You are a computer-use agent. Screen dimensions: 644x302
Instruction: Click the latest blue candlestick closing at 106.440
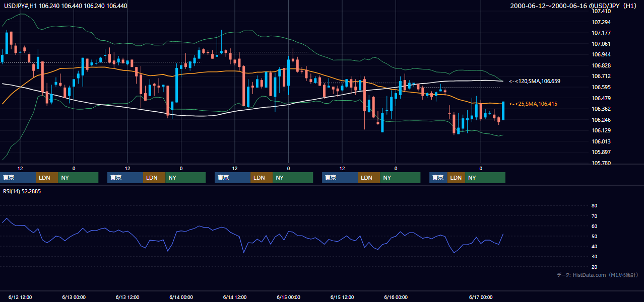pyautogui.click(x=503, y=111)
